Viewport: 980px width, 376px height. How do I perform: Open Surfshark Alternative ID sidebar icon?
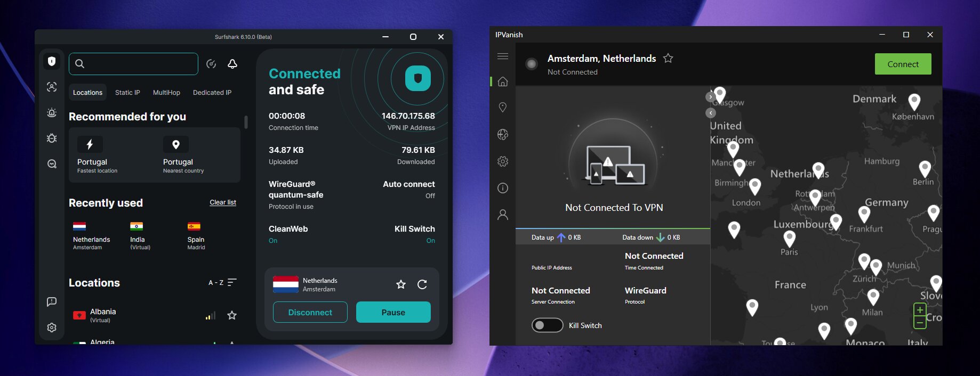pos(52,87)
